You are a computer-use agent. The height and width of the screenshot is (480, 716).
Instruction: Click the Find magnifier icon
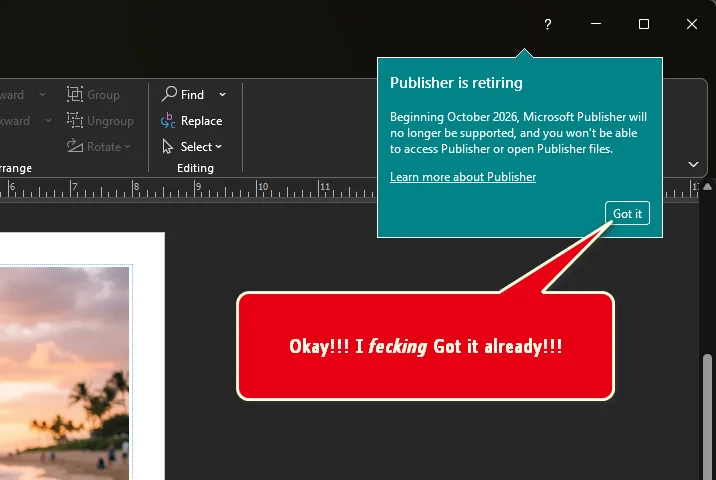click(x=169, y=94)
